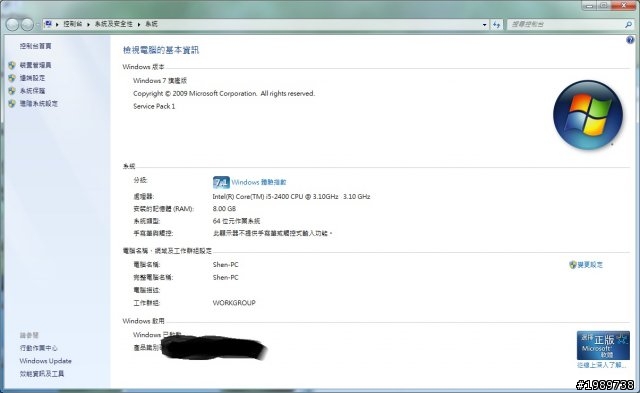Click the Service Pack 1 text

click(154, 106)
